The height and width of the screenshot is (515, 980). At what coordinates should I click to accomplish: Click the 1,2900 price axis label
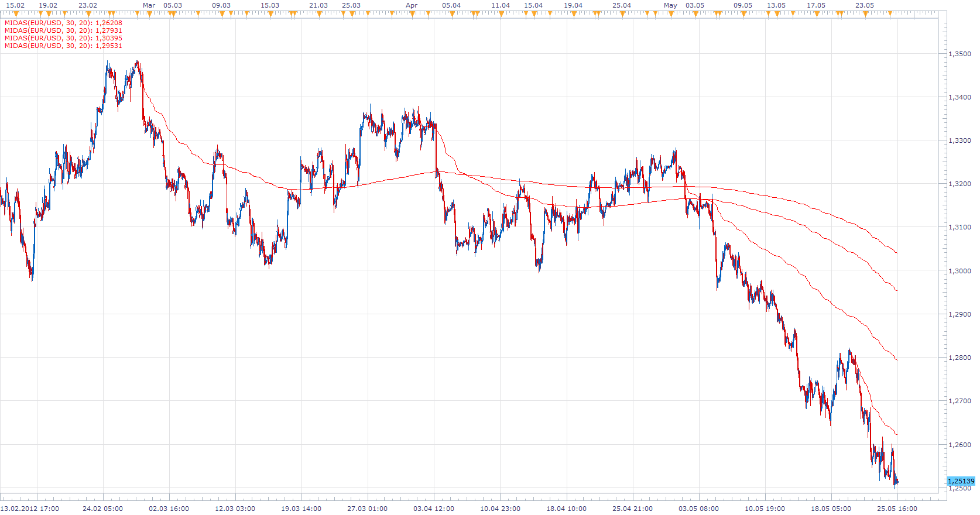point(960,314)
